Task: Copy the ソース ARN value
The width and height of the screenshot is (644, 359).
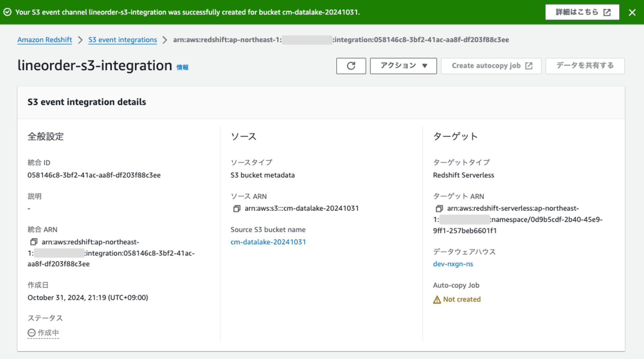Action: tap(237, 208)
